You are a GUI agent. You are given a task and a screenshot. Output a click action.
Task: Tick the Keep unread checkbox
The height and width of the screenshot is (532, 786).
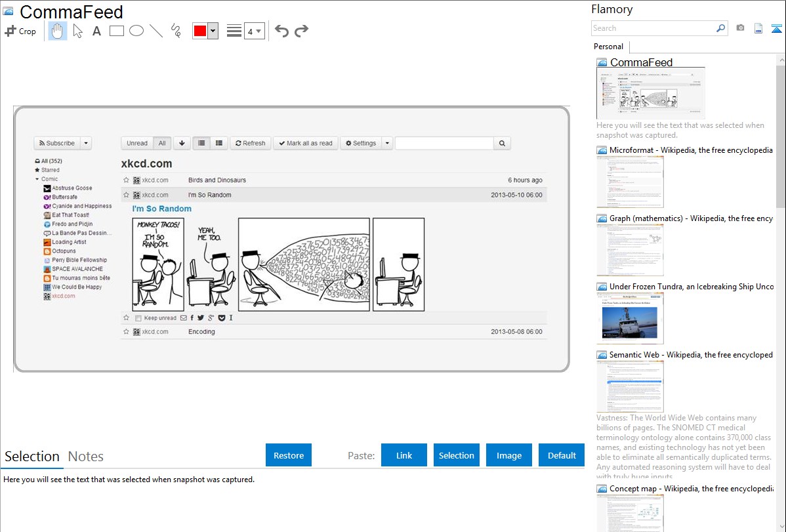pyautogui.click(x=138, y=318)
